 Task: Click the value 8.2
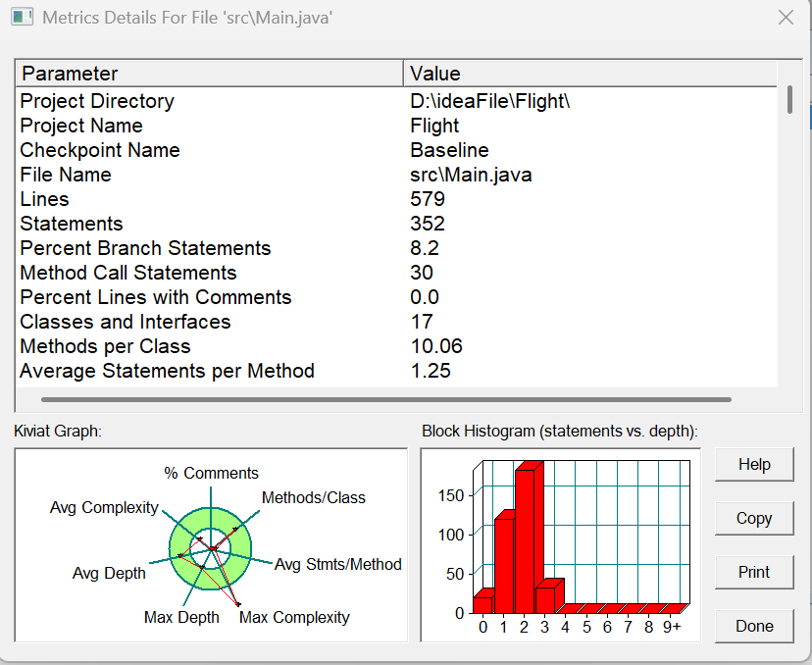(x=425, y=248)
